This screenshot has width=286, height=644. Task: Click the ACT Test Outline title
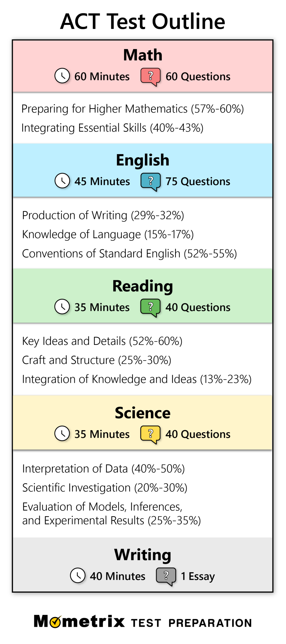[x=143, y=21]
